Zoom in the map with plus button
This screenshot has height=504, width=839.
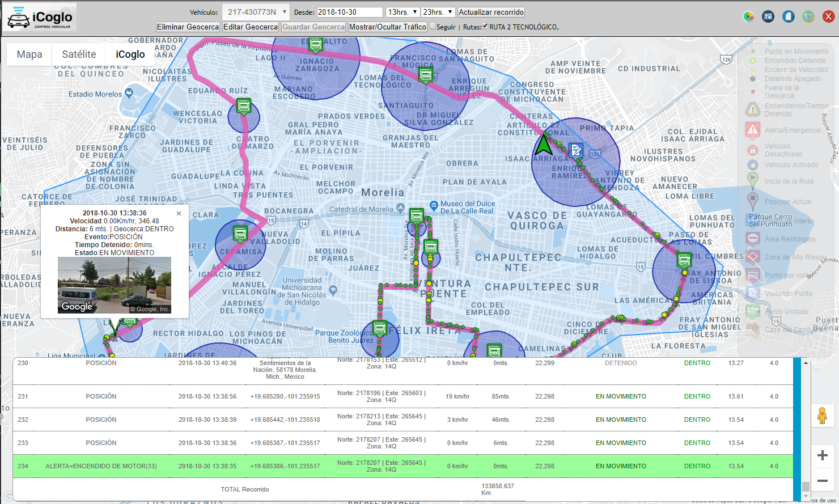click(822, 455)
